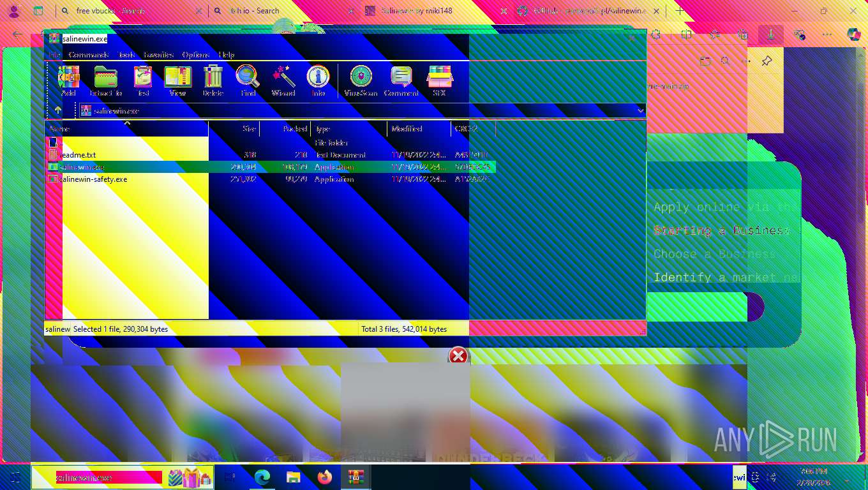Screen dimensions: 868x490
Task: Sort by the Packed column header
Action: (285, 129)
